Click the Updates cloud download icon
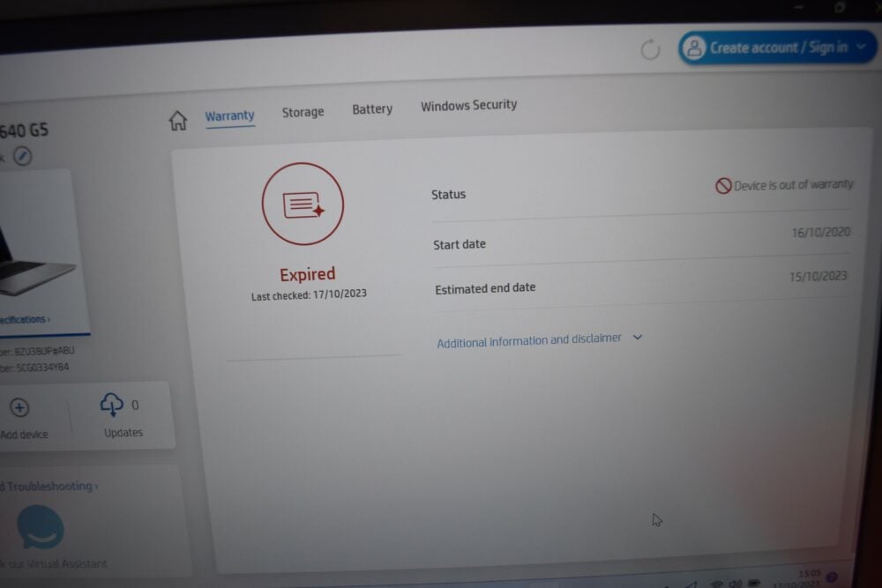 (111, 405)
